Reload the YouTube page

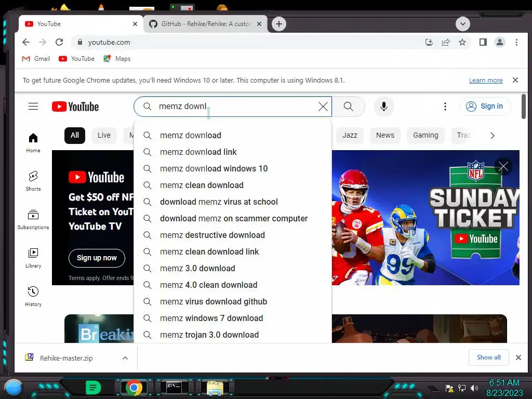pos(59,42)
